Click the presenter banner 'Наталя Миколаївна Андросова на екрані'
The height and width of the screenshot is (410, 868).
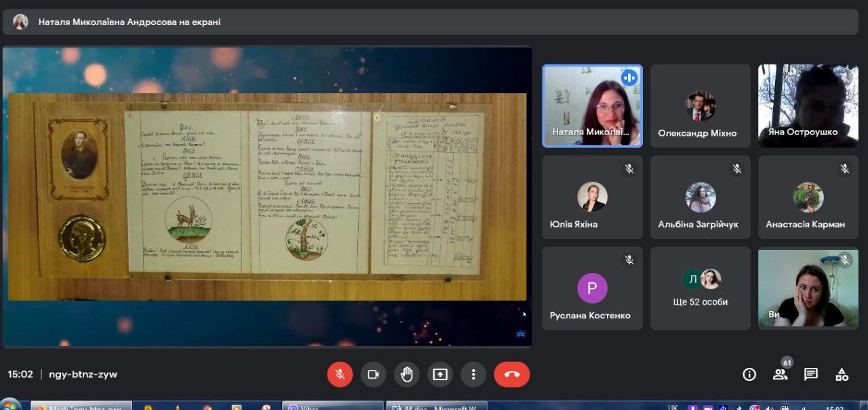pos(129,22)
